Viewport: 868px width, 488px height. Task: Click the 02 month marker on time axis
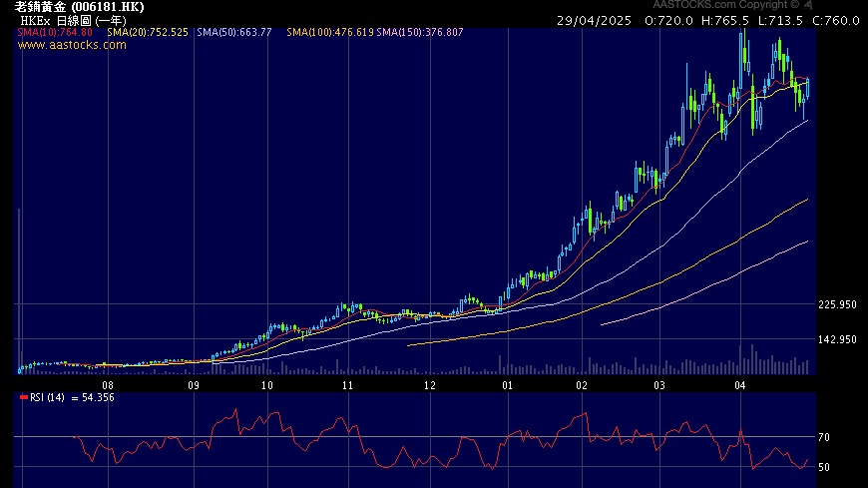coord(582,384)
